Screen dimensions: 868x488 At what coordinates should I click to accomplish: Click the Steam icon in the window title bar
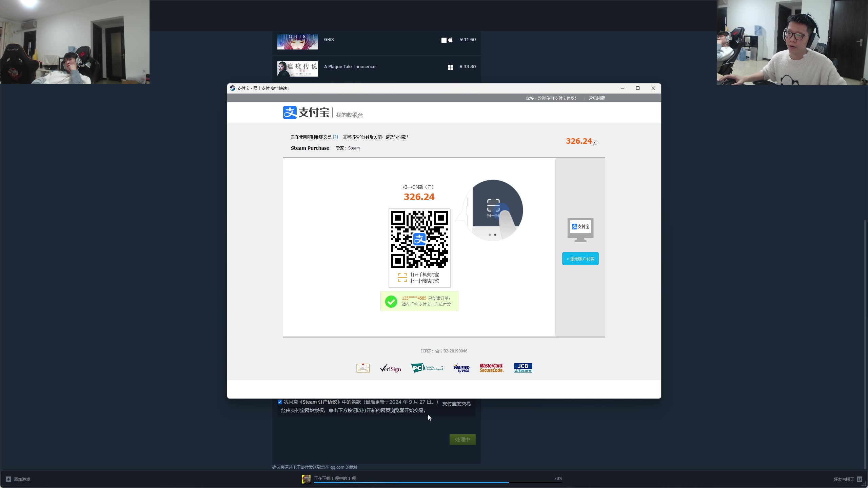(233, 88)
